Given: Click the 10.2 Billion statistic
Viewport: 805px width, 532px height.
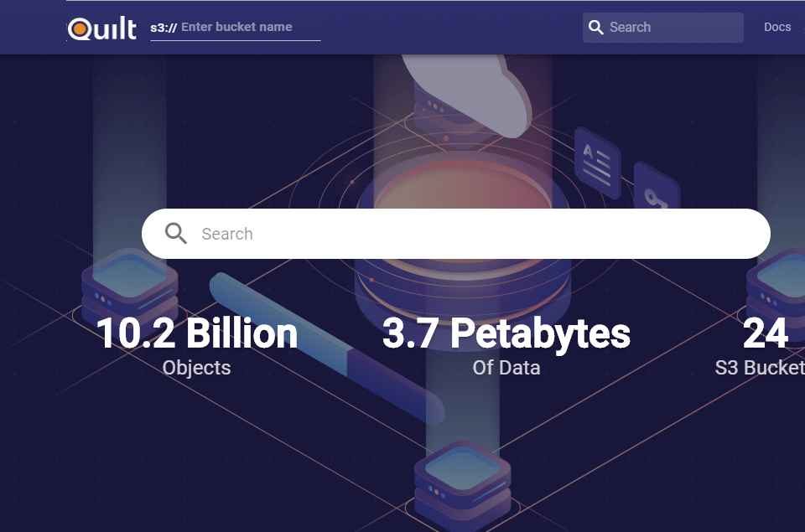Looking at the screenshot, I should 197,333.
